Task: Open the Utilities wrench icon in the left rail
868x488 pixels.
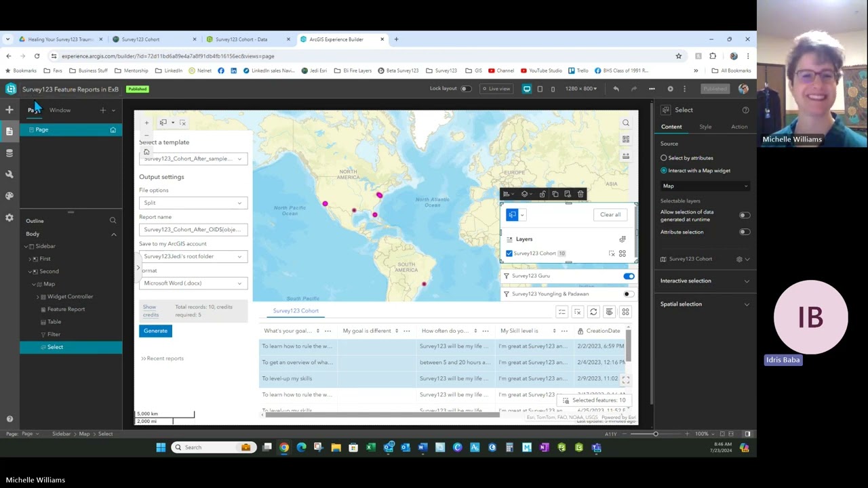Action: click(x=9, y=174)
